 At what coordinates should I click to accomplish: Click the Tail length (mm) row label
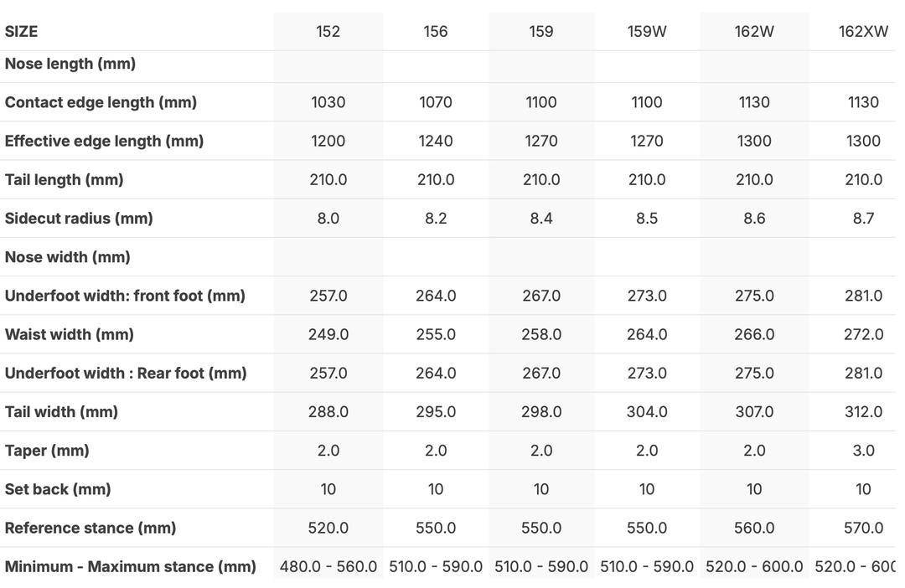pyautogui.click(x=65, y=180)
